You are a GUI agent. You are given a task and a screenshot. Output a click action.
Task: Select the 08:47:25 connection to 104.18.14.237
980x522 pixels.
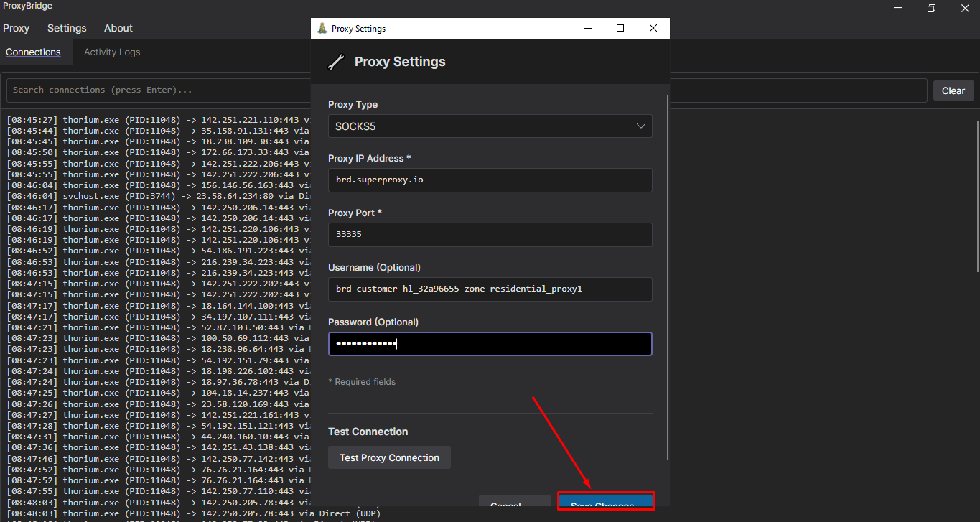point(158,393)
